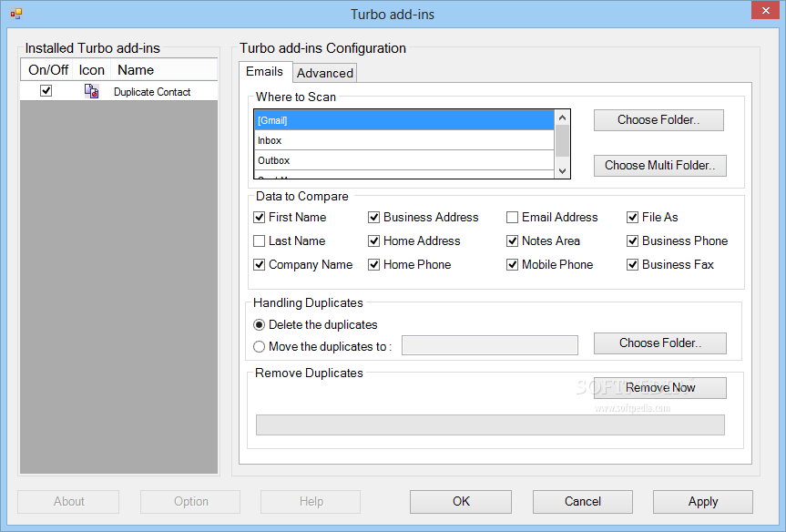This screenshot has height=532, width=786.
Task: Click the Icon column header
Action: (92, 70)
